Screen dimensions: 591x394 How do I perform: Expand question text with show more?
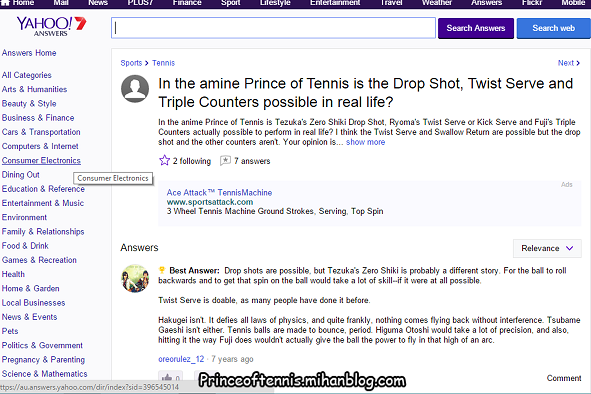point(365,142)
